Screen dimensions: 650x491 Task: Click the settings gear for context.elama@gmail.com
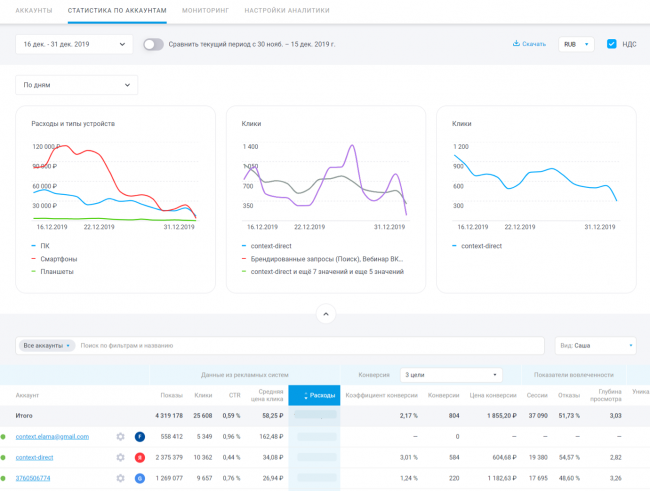click(120, 436)
